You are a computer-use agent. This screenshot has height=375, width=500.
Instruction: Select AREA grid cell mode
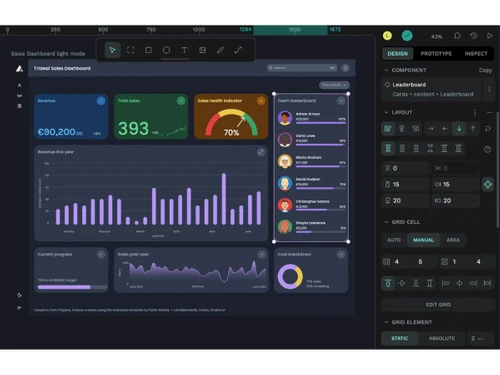coord(453,240)
